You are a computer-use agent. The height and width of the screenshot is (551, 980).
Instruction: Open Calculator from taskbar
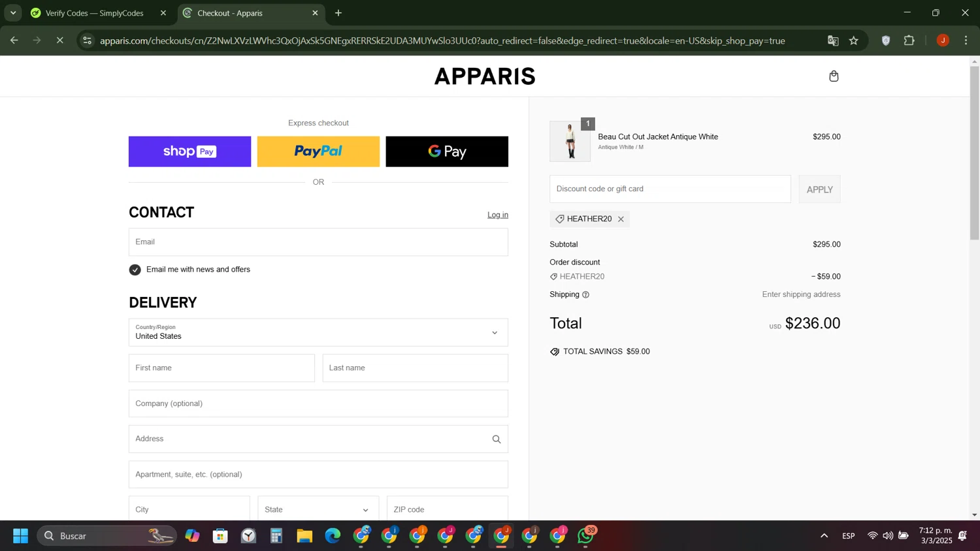(276, 536)
